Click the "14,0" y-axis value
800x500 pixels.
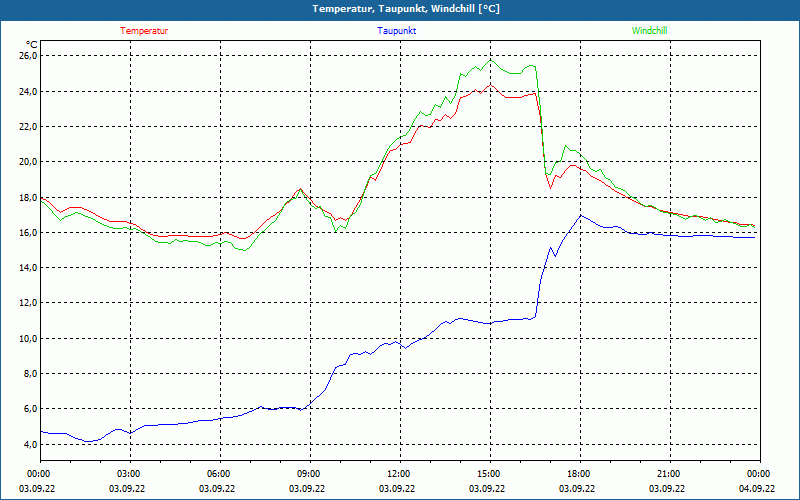pyautogui.click(x=28, y=268)
